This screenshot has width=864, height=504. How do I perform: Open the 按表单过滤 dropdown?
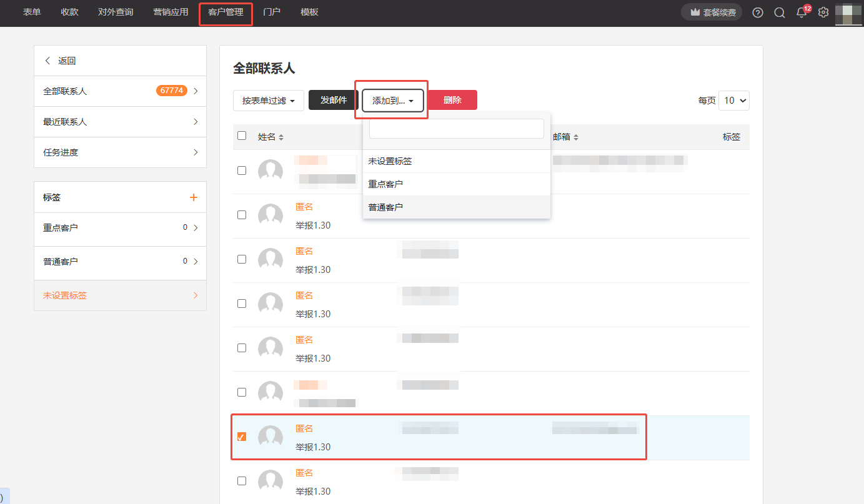tap(269, 101)
